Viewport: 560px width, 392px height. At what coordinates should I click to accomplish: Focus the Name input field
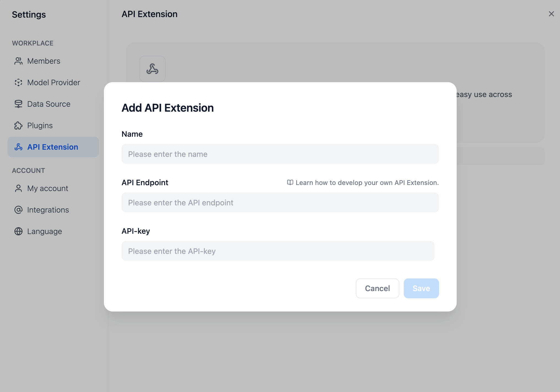(280, 154)
